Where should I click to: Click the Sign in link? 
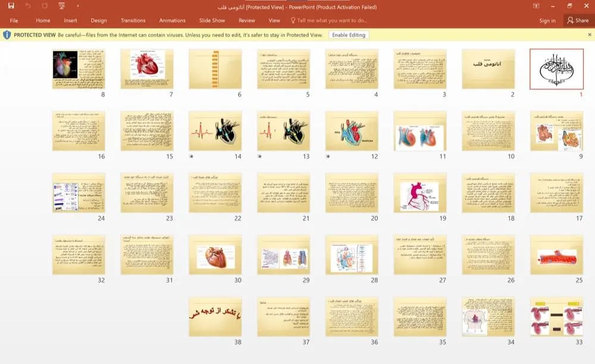[x=547, y=20]
